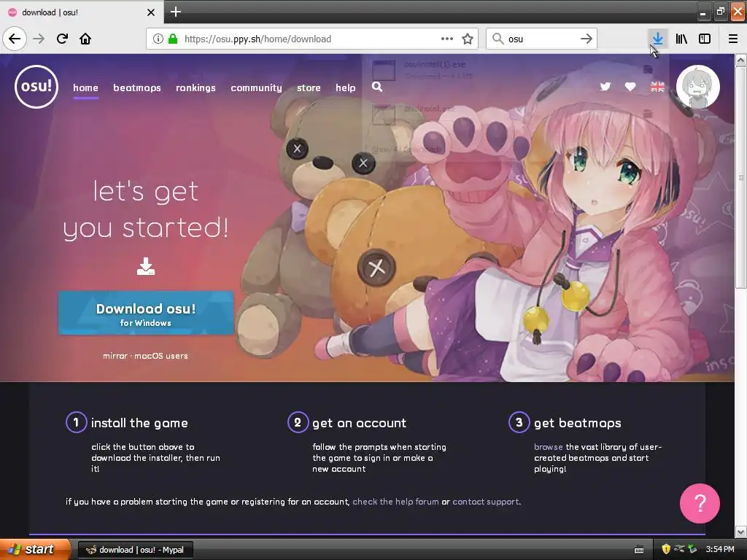
Task: Show site information icon
Action: [x=158, y=39]
